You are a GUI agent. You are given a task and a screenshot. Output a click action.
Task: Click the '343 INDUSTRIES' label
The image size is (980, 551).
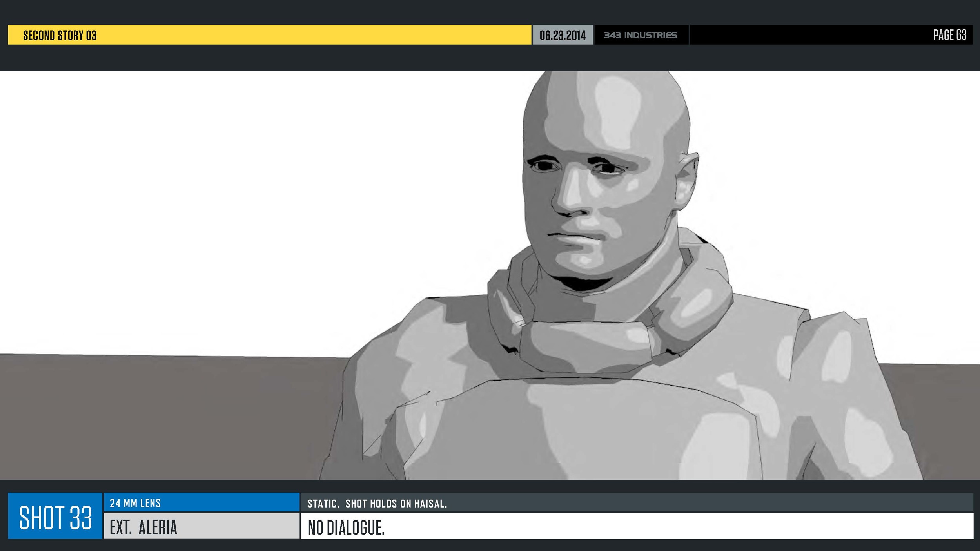pos(640,35)
